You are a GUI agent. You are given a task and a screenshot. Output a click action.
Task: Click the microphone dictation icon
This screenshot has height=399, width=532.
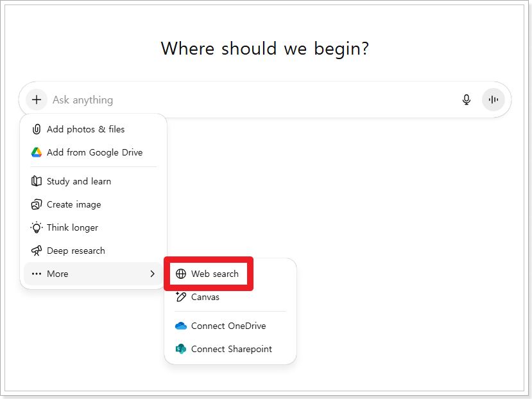click(x=467, y=100)
